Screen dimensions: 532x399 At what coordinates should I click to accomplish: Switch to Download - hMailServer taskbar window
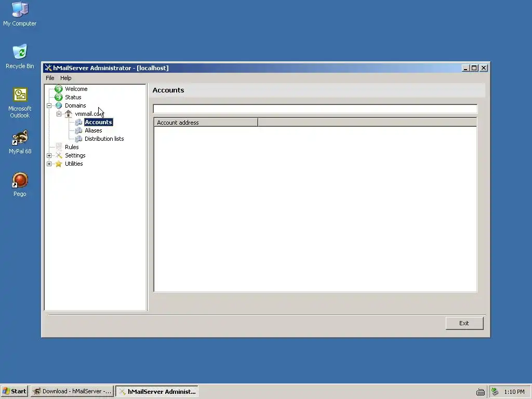click(x=72, y=391)
